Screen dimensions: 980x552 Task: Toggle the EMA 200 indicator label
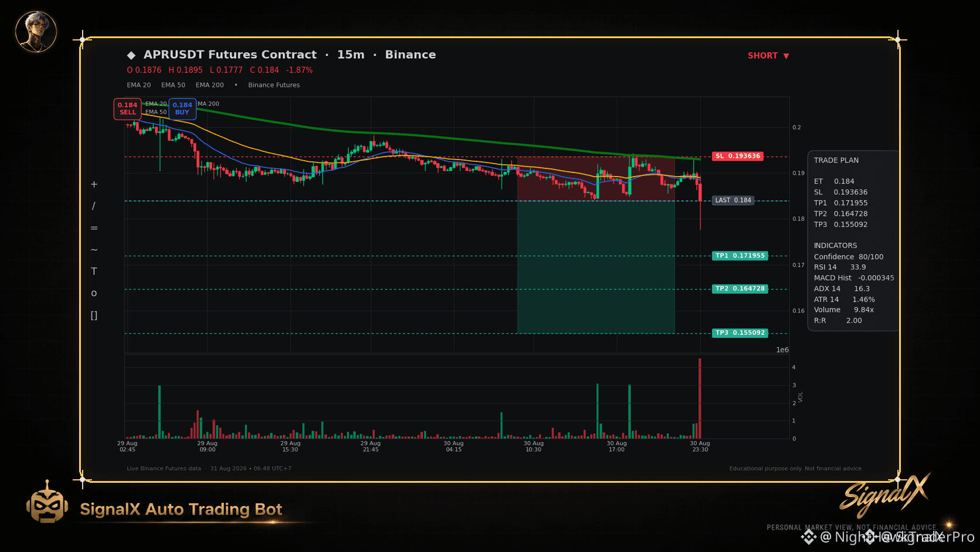(x=210, y=85)
